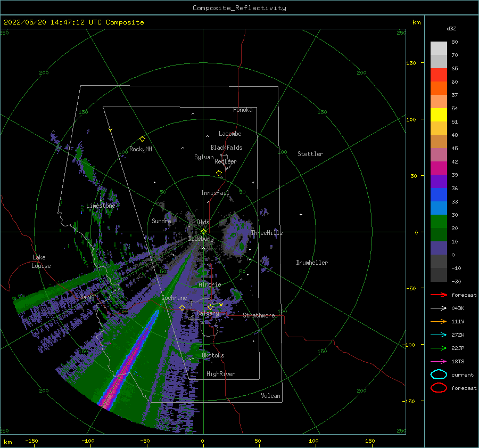Viewport: 479px width, 448px height.
Task: Click the Stettler label
Action: [310, 154]
